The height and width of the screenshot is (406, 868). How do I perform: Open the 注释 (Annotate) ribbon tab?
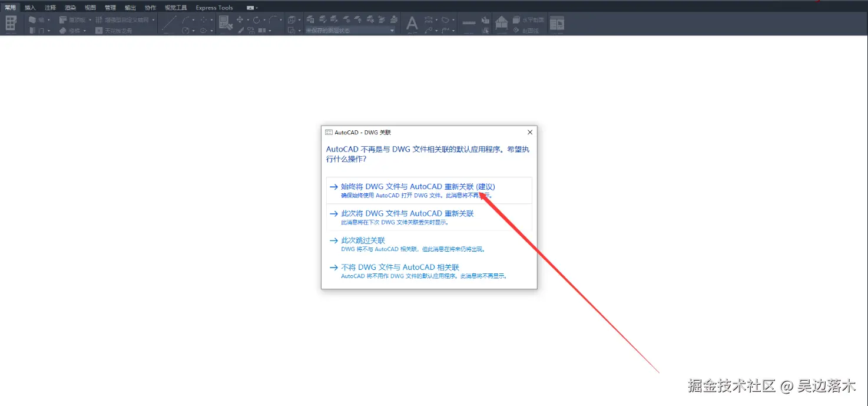pyautogui.click(x=50, y=8)
